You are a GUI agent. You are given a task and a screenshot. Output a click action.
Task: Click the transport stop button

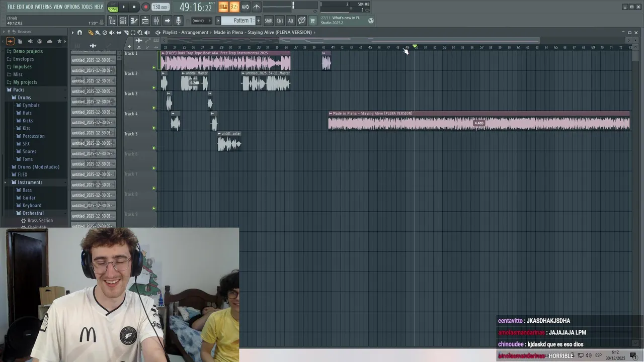coord(134,7)
